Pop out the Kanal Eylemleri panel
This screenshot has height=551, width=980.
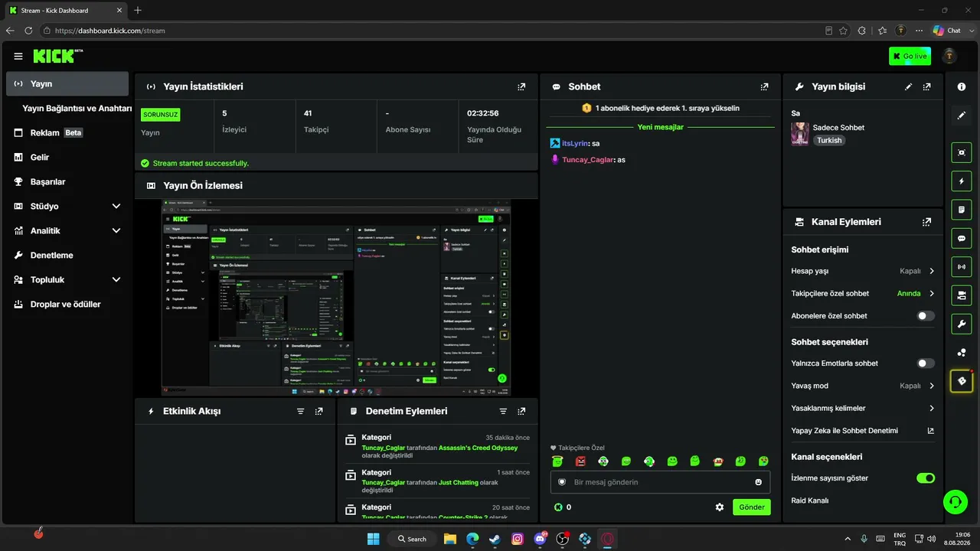point(927,222)
